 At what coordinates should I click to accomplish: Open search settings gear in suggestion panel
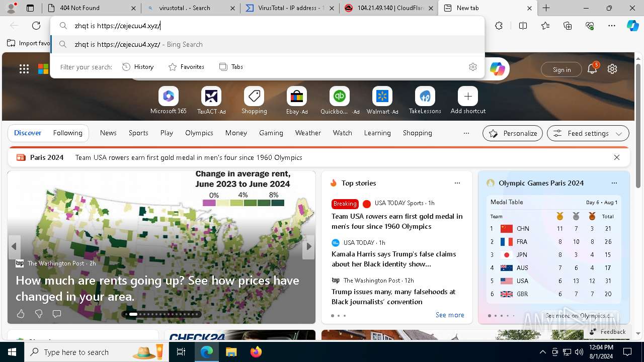coord(473,67)
